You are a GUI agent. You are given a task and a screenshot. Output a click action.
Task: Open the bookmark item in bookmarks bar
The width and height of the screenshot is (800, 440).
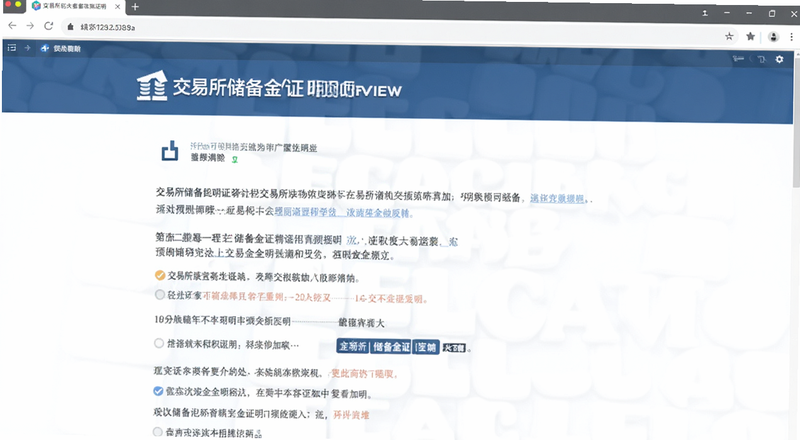[61, 48]
